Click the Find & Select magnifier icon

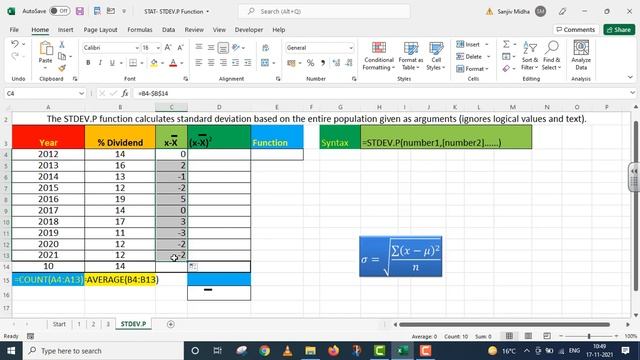tap(552, 48)
